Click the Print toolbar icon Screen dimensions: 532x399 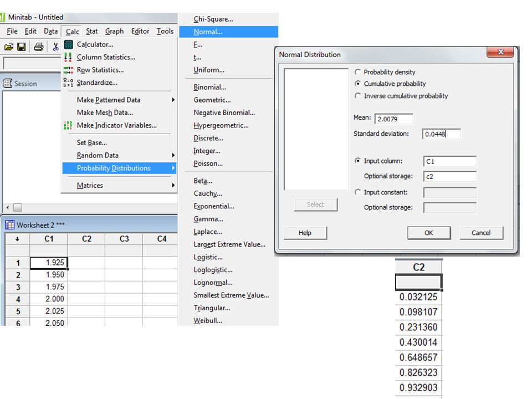[x=38, y=47]
